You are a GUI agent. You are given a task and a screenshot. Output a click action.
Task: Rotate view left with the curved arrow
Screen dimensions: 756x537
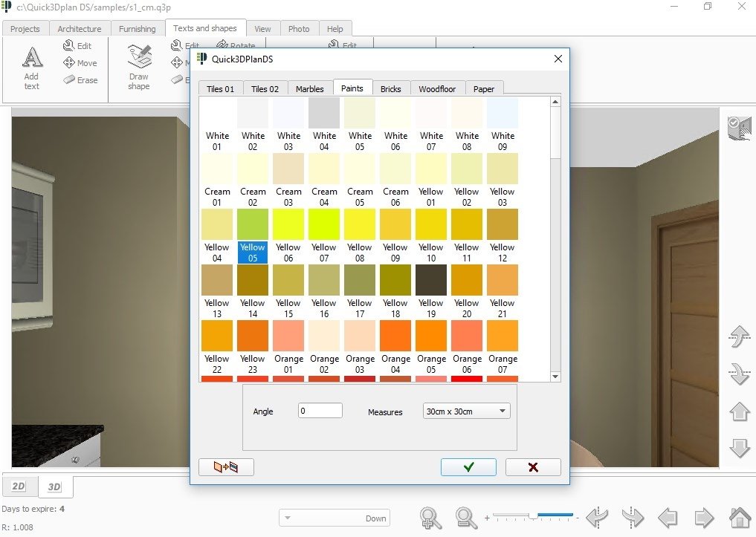pyautogui.click(x=598, y=518)
